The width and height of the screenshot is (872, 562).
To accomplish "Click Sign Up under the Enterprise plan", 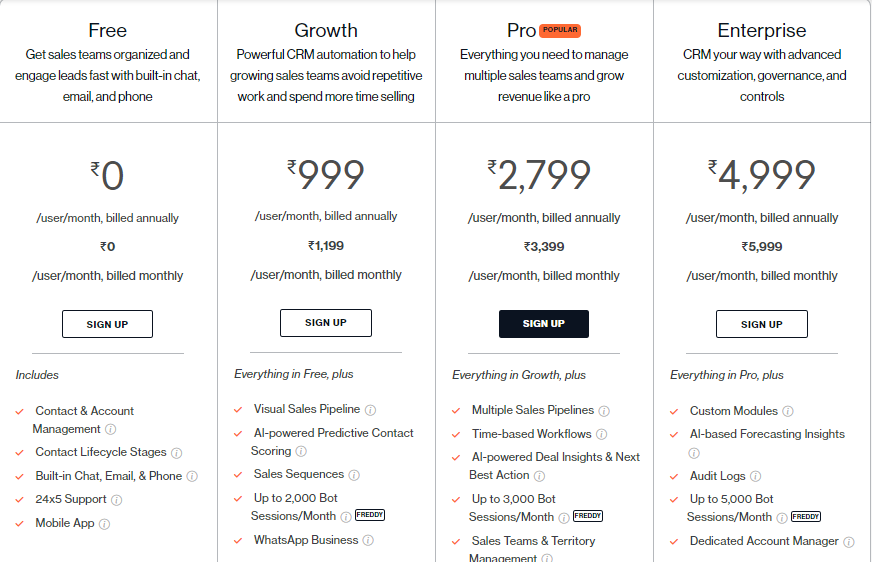I will tap(762, 324).
